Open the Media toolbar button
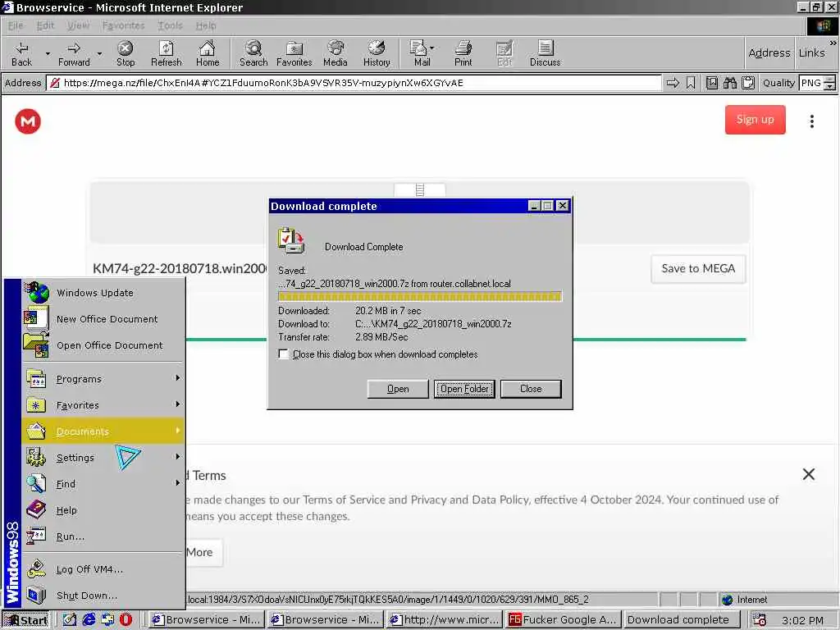Screen dimensions: 840x630 point(336,53)
